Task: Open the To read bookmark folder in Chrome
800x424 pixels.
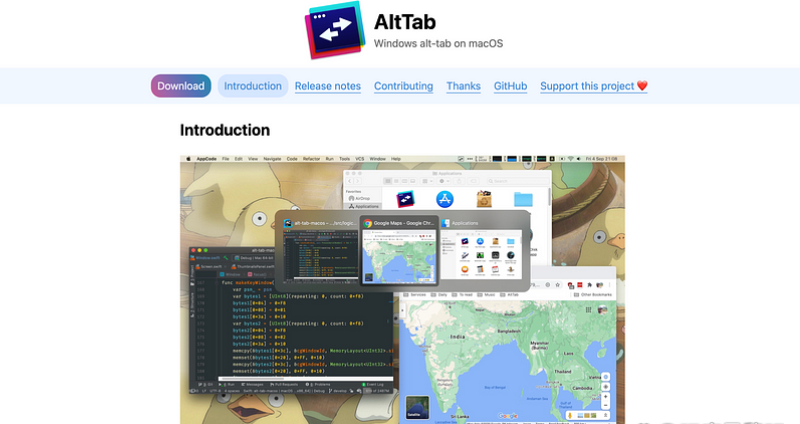Action: coord(462,295)
